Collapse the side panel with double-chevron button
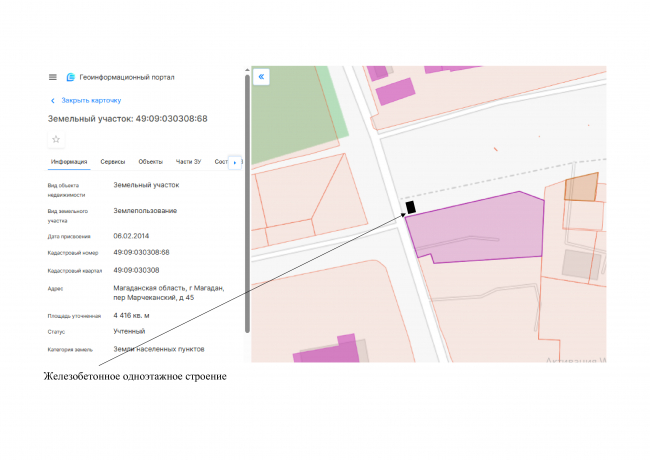This screenshot has height=460, width=650. tap(261, 76)
